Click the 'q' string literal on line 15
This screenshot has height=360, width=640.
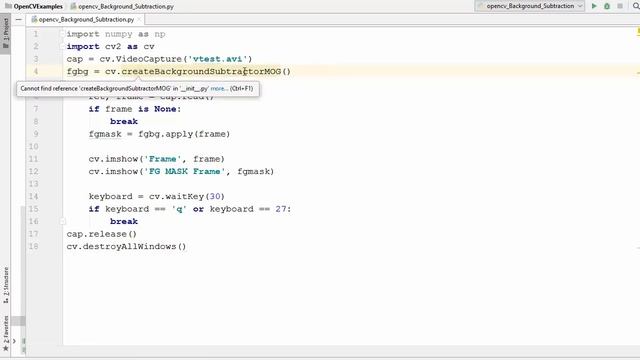click(x=179, y=209)
